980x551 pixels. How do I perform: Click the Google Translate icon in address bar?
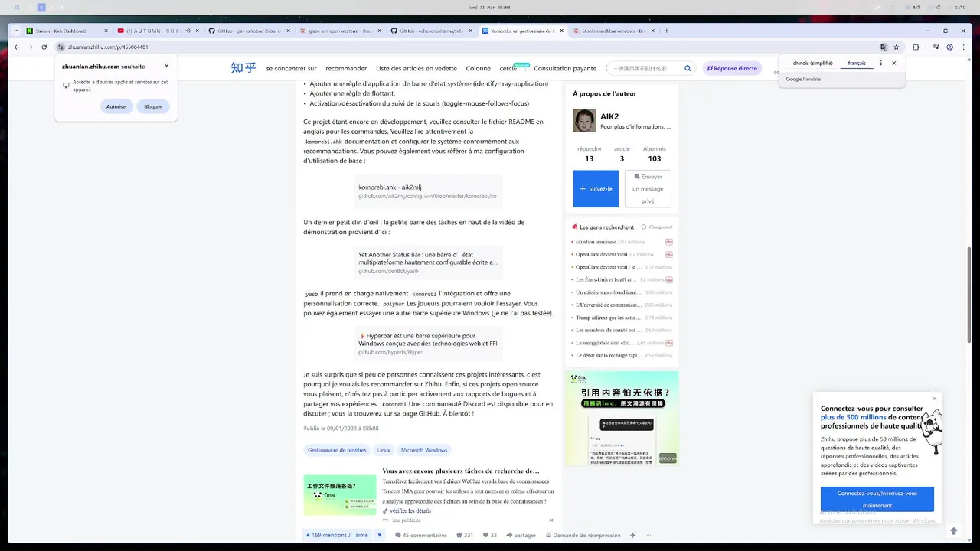(x=884, y=47)
